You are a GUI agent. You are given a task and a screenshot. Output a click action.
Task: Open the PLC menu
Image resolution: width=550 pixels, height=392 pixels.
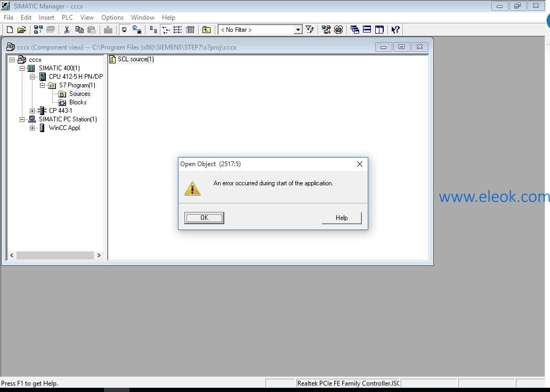pyautogui.click(x=67, y=18)
